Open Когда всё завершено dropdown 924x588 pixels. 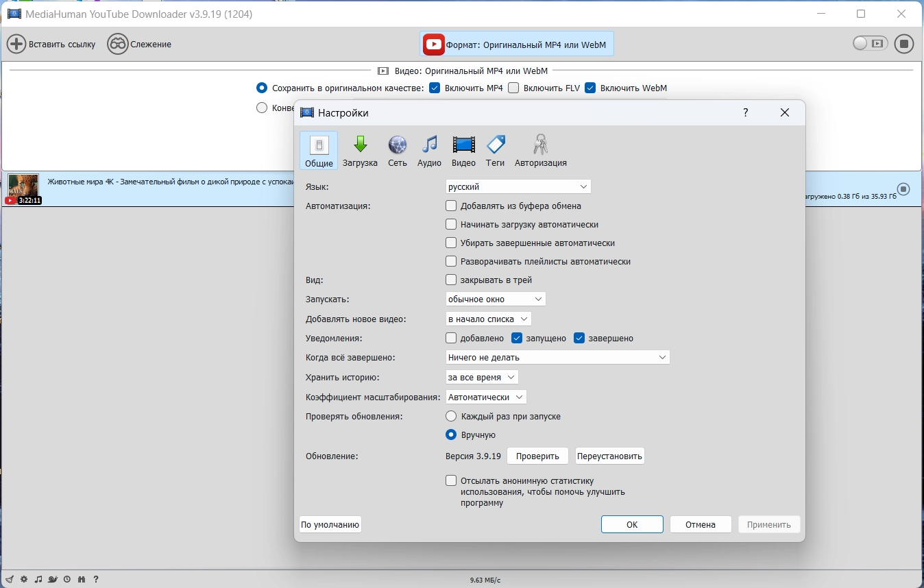point(557,357)
